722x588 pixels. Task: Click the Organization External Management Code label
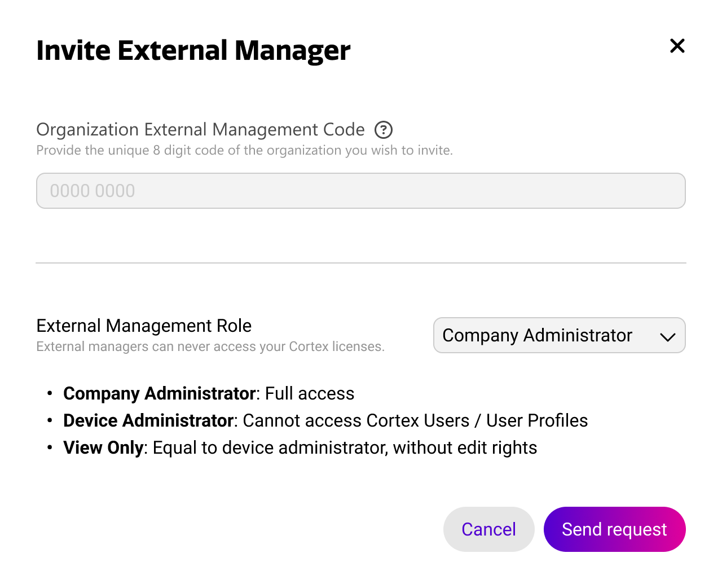coord(200,130)
